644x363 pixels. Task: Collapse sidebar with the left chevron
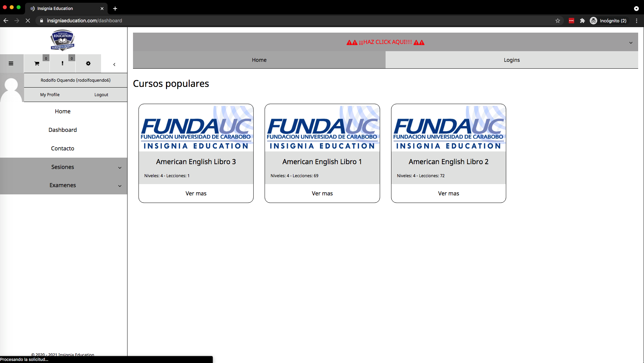coord(114,64)
